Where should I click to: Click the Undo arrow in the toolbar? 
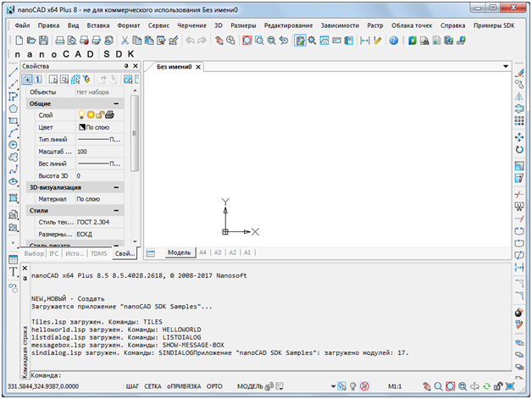190,41
